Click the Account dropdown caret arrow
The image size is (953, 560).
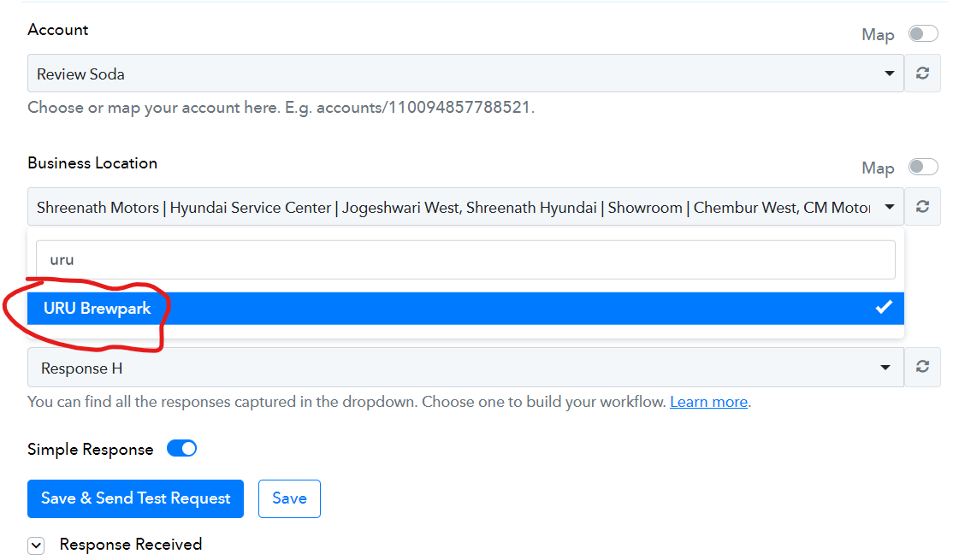tap(889, 74)
